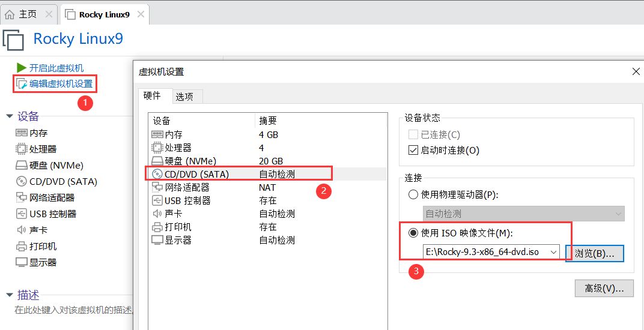Close the 虚拟机设置 dialog
644x330 pixels.
click(x=636, y=72)
